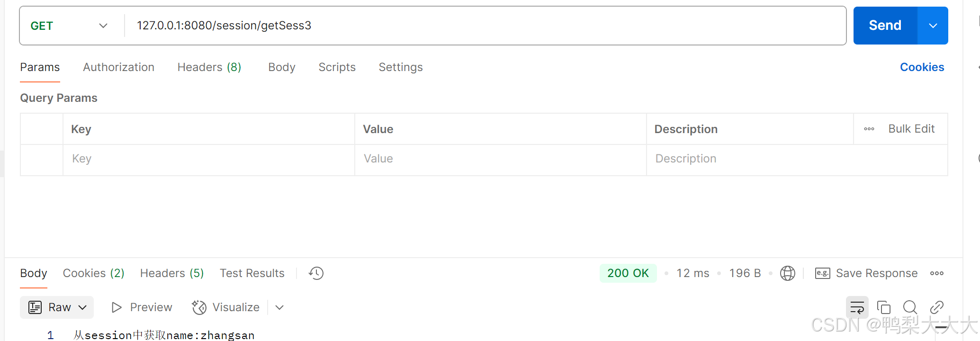Open Raw format dropdown
The image size is (980, 341).
pyautogui.click(x=57, y=307)
